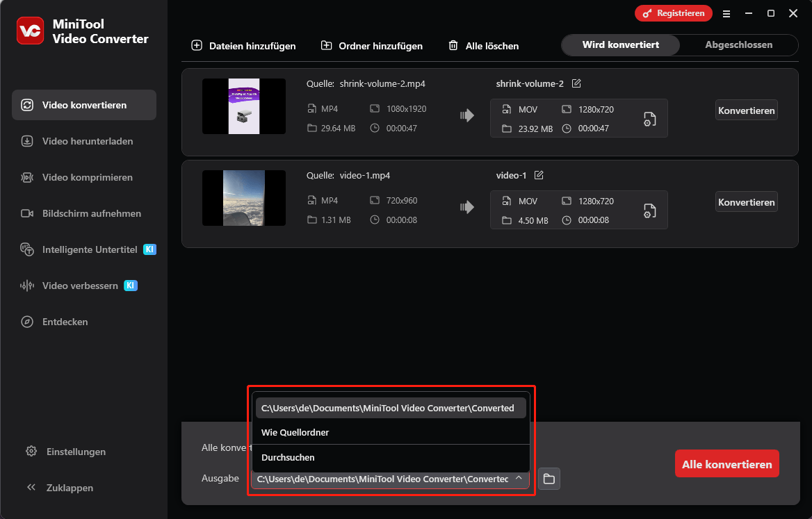Select the Converted folder path option in the dropdown list
Viewport: 812px width, 519px height.
pos(391,408)
